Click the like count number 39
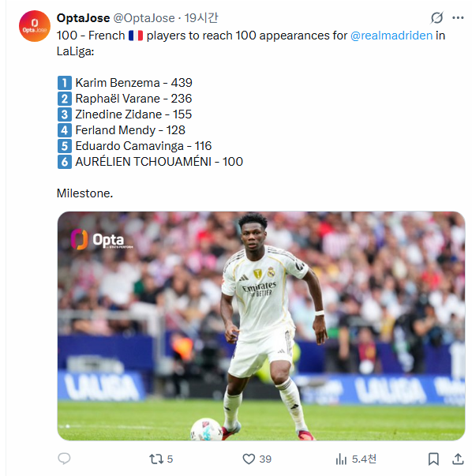Image resolution: width=472 pixels, height=476 pixels. click(265, 459)
